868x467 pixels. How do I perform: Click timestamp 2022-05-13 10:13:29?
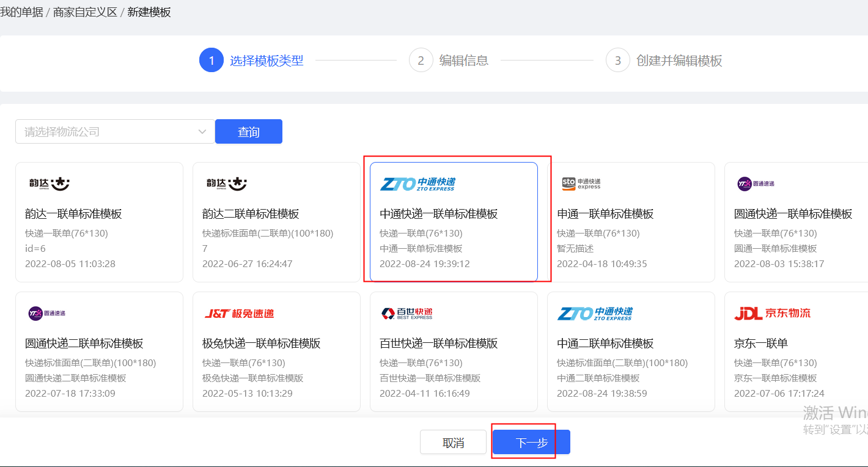coord(248,394)
